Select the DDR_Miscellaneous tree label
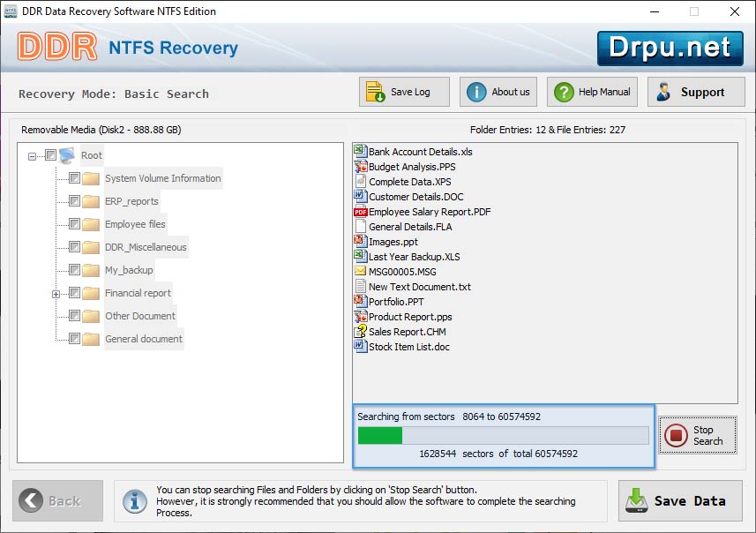The image size is (756, 533). pos(146,247)
